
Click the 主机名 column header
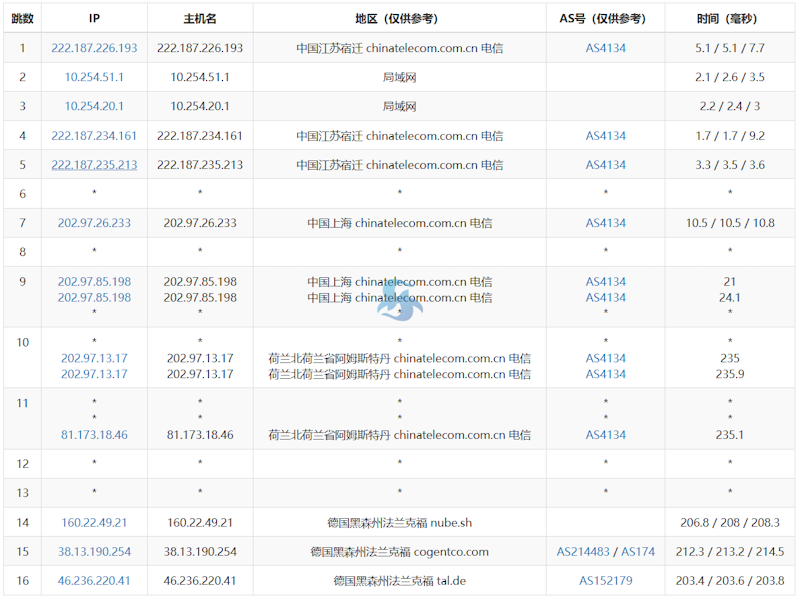click(x=200, y=18)
